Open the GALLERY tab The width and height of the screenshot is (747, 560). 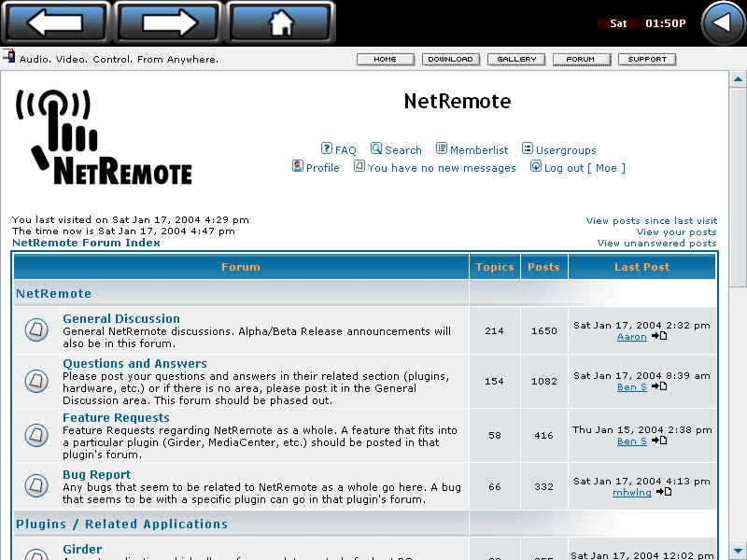tap(516, 59)
